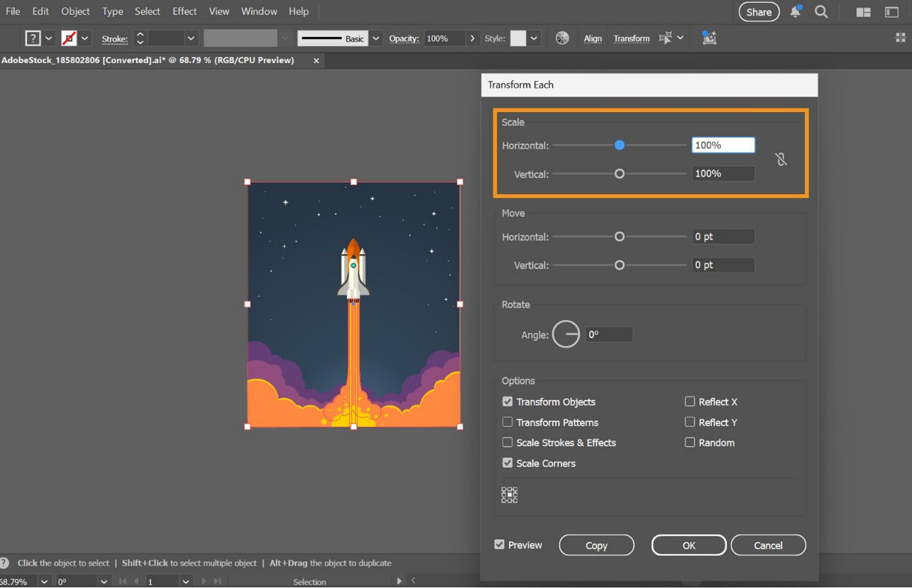Expand the Style dropdown in the control bar
The image size is (912, 588).
coord(532,38)
